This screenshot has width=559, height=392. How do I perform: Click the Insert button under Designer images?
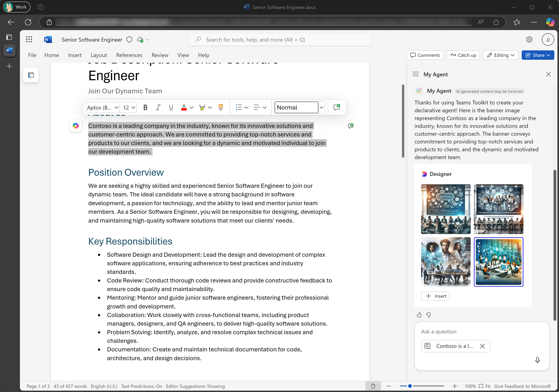pos(435,296)
